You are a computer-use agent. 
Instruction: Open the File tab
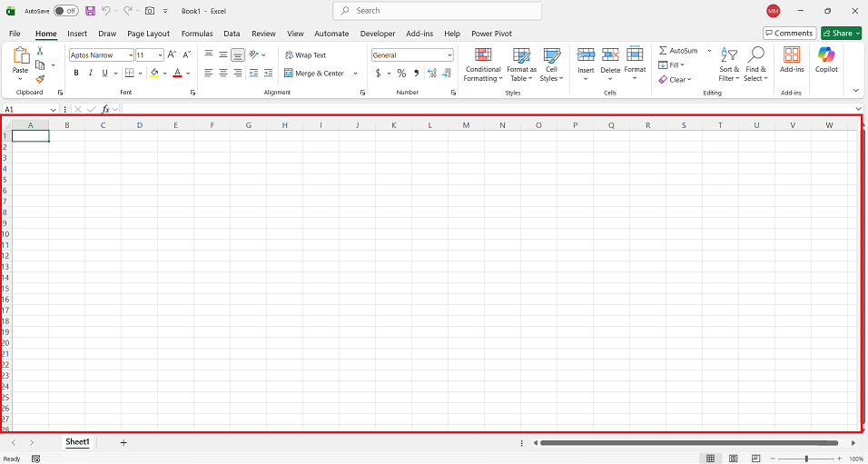click(x=15, y=34)
